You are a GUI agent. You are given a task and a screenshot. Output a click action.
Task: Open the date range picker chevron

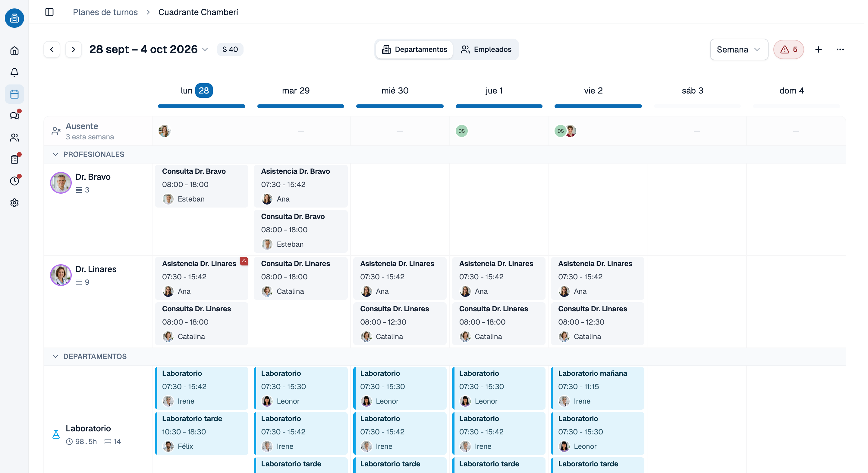(x=205, y=49)
